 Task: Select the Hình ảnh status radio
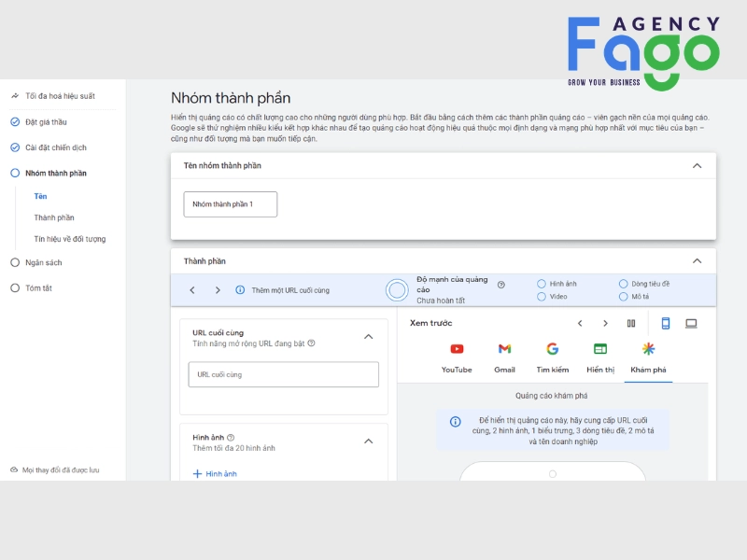542,284
